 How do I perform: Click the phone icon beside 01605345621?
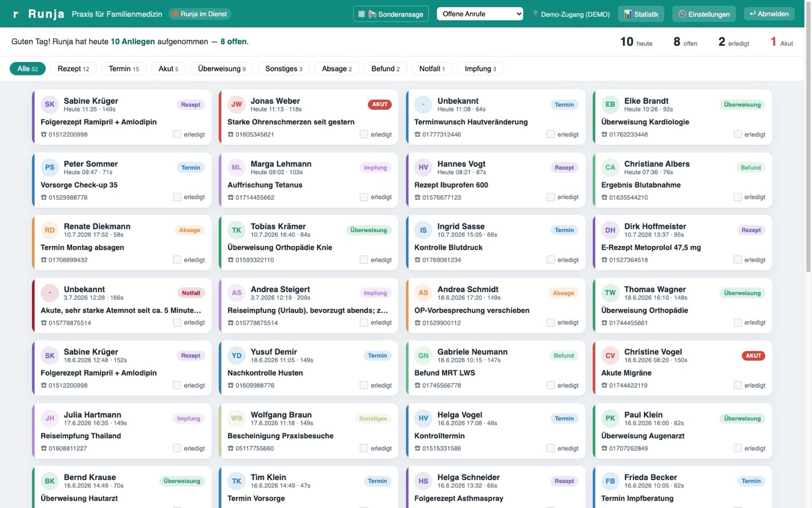click(231, 135)
